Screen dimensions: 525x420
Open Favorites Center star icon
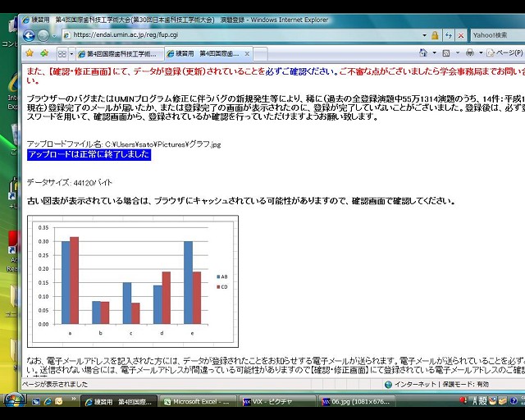point(30,53)
